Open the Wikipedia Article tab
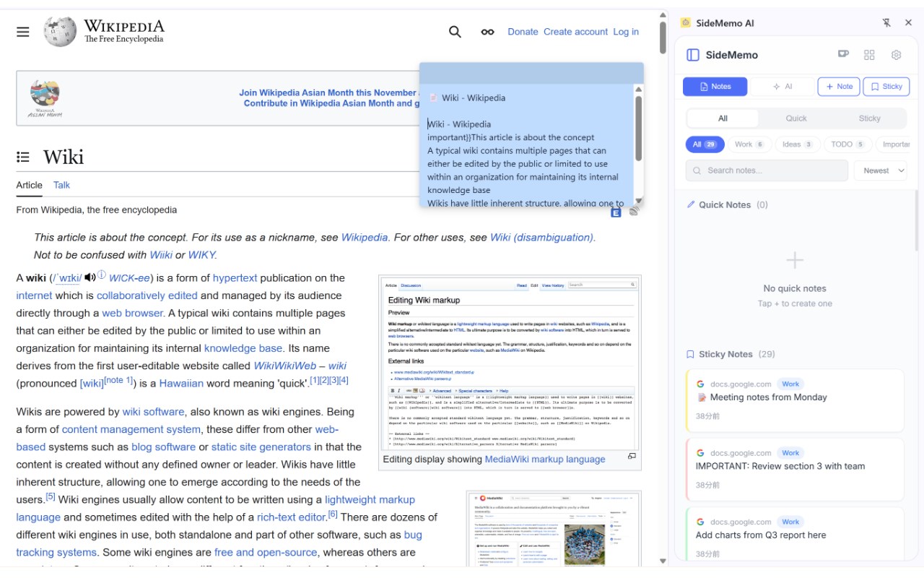Viewport: 924px width, 578px height. point(30,185)
